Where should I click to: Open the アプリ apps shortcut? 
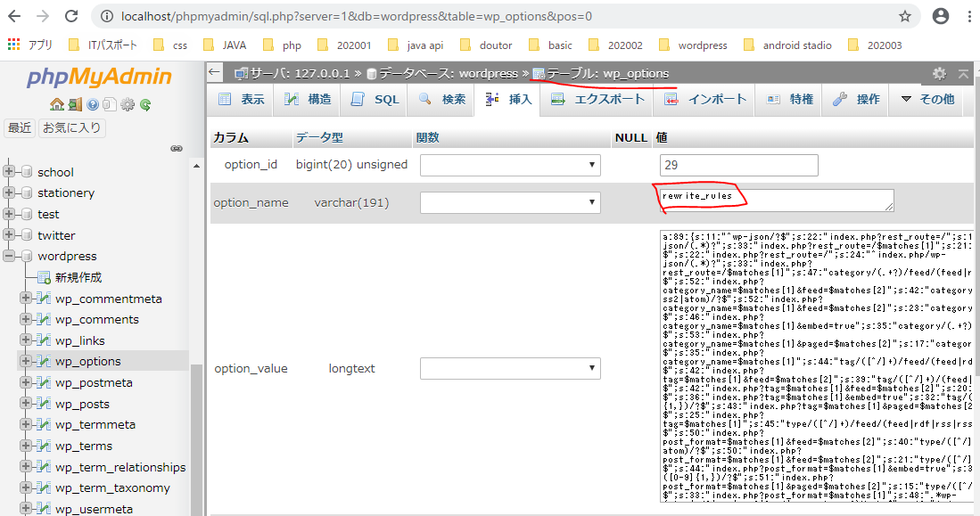coord(30,45)
